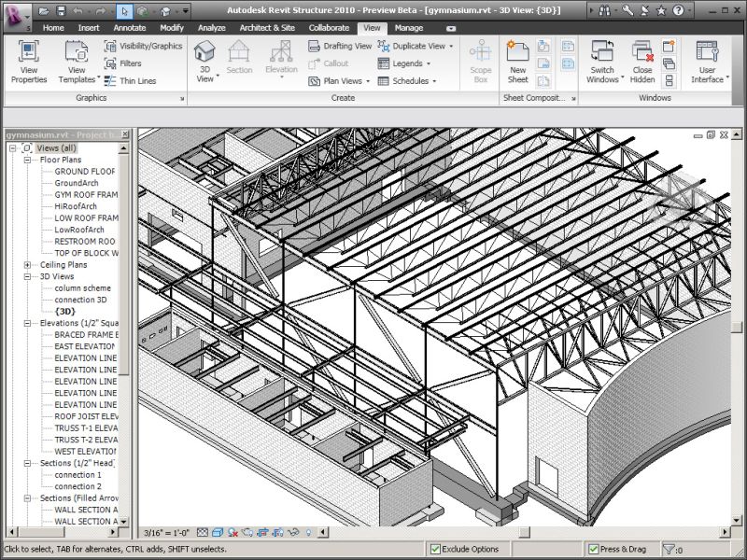Viewport: 747px width, 560px height.
Task: Select TRUSS T-1 elevation item
Action: 86,428
